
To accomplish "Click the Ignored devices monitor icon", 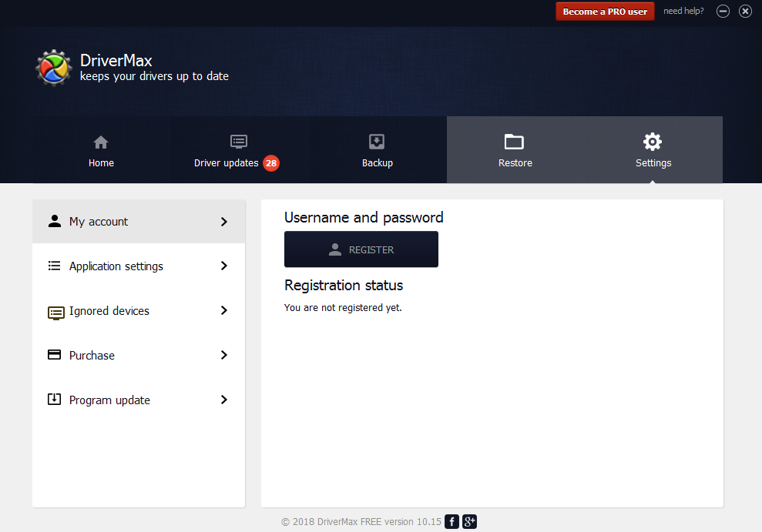I will tap(56, 313).
